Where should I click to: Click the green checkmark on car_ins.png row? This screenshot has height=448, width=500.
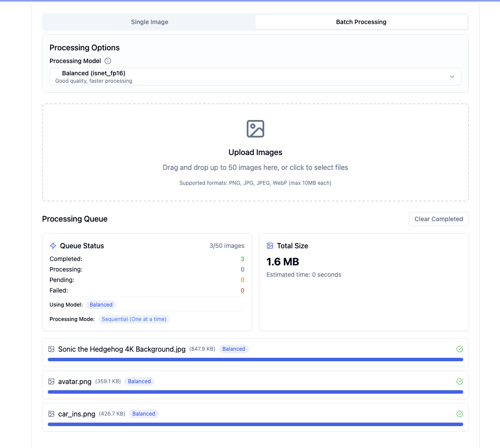point(460,414)
